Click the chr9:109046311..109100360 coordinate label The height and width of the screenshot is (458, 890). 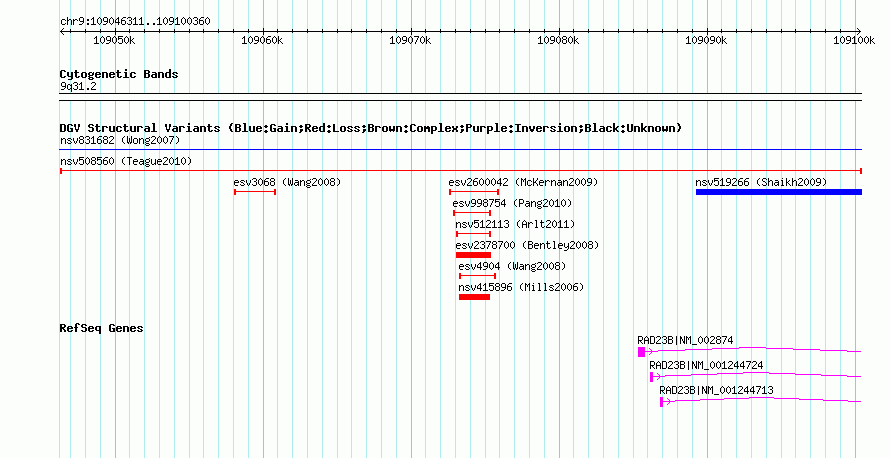[135, 21]
